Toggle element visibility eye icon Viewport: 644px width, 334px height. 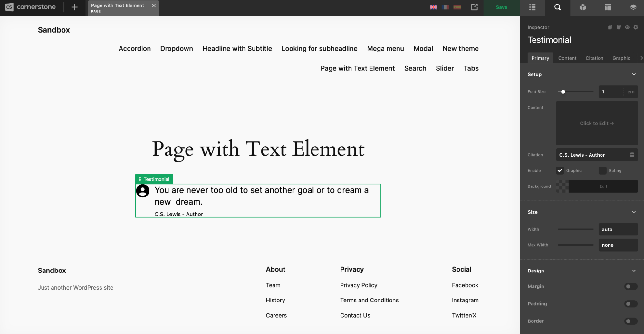(x=627, y=27)
